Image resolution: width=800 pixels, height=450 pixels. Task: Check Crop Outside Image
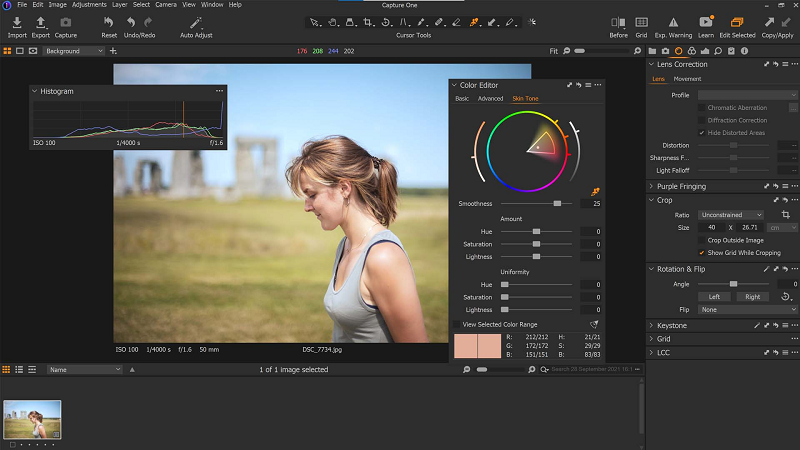(702, 240)
